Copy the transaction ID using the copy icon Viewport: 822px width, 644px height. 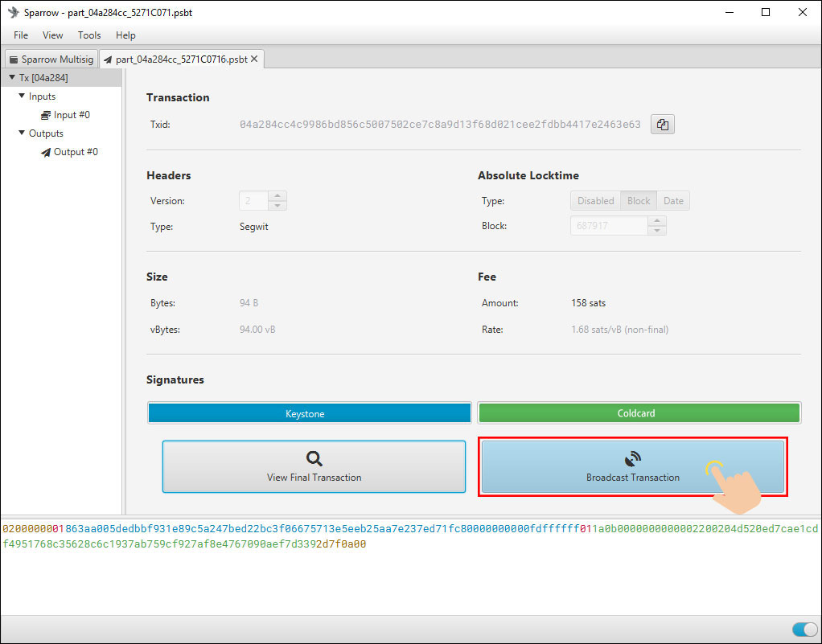662,125
